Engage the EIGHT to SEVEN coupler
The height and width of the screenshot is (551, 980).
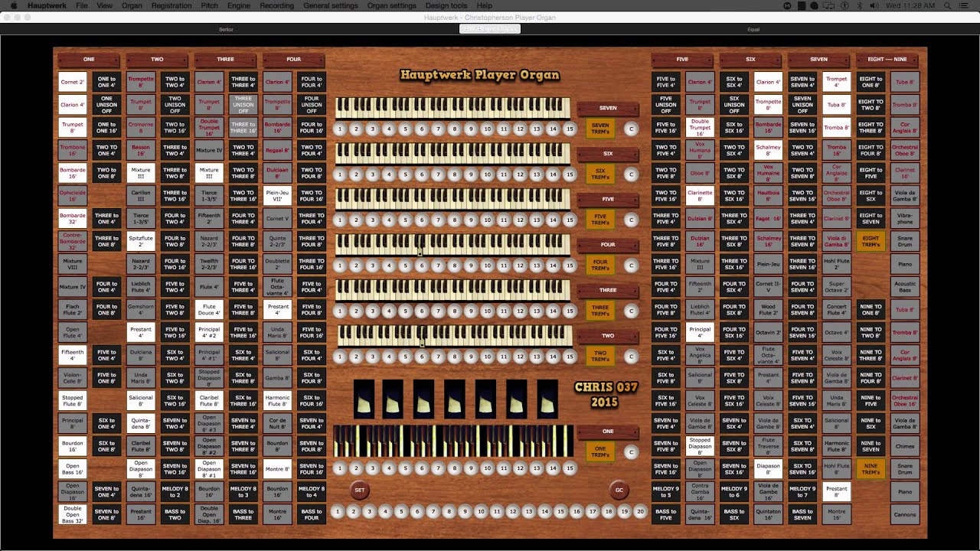pyautogui.click(x=871, y=219)
